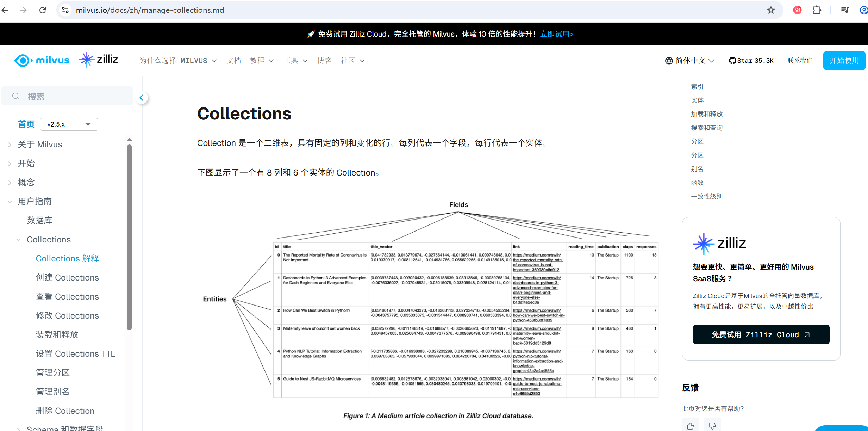The image size is (868, 431).
Task: Click the Milvus logo in the header
Action: 41,60
